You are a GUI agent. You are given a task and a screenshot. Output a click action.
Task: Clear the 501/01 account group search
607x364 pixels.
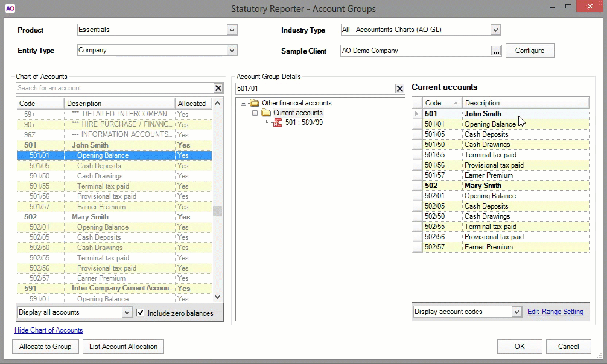pyautogui.click(x=399, y=89)
